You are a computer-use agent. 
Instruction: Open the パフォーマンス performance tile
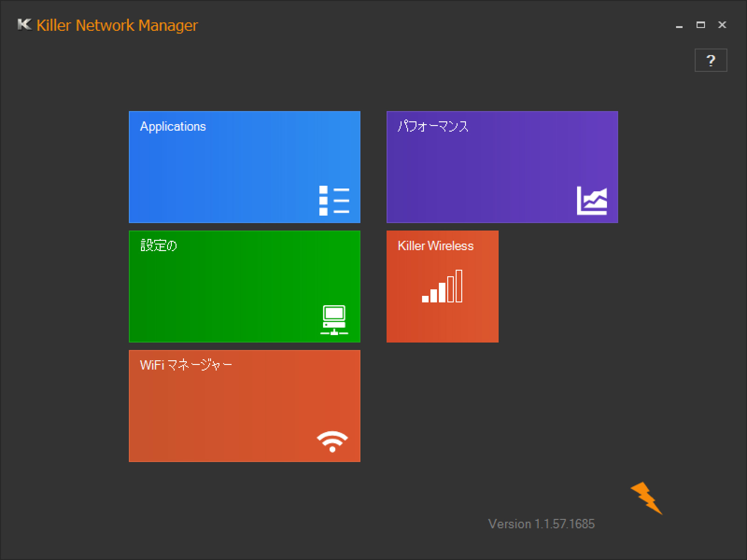click(x=502, y=167)
